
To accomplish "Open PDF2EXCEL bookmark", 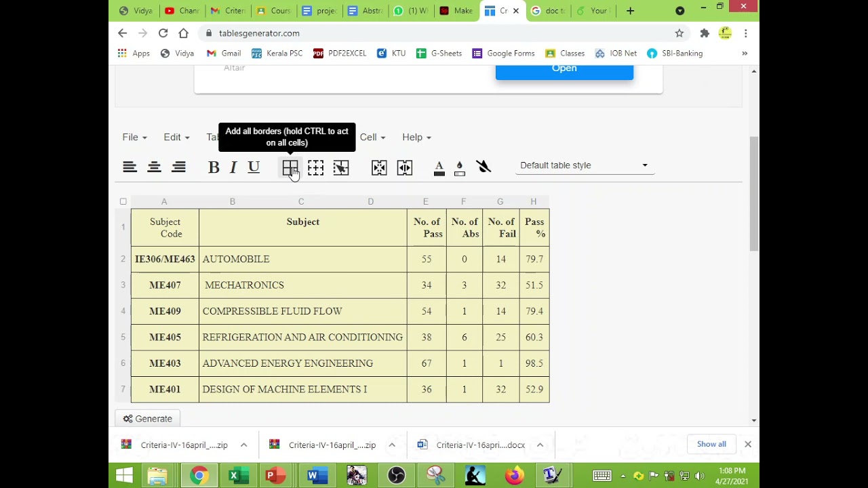I will (x=340, y=54).
